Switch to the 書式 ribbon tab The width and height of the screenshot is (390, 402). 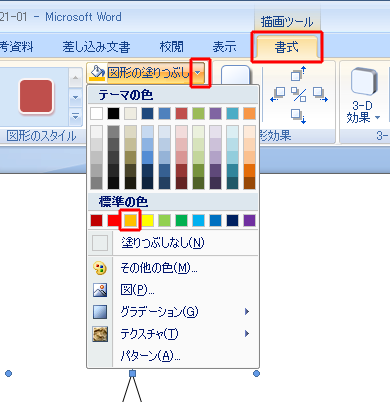[286, 47]
